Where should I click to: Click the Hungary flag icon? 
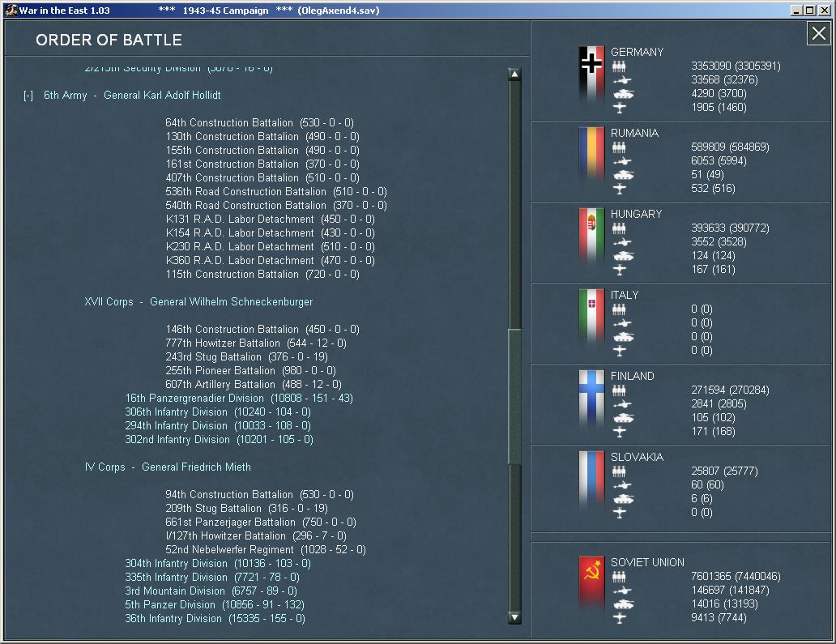tap(591, 236)
